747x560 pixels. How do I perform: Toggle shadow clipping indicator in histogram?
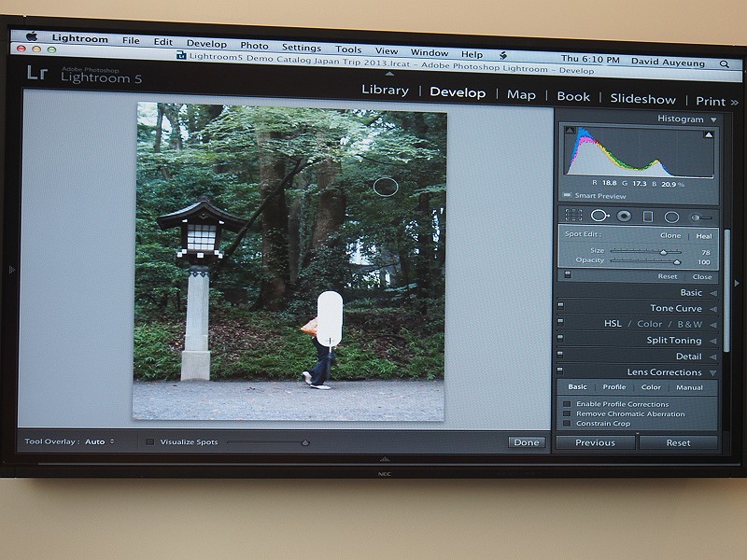point(570,130)
